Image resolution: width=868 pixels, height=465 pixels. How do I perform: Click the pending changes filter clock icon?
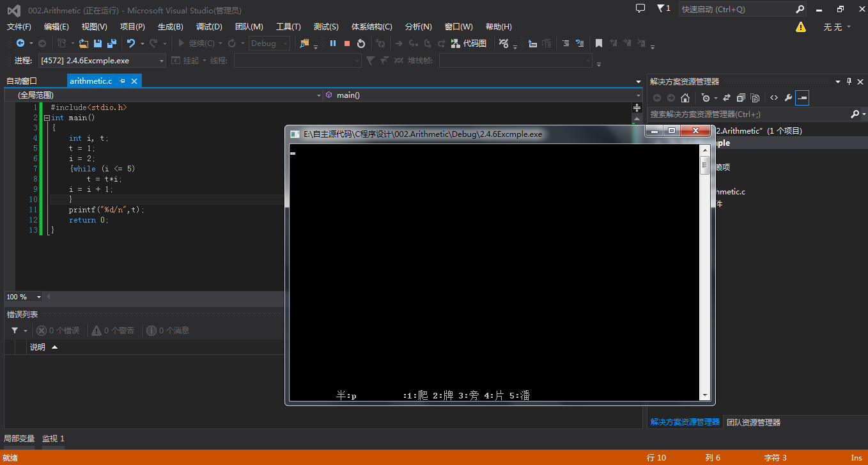(705, 98)
